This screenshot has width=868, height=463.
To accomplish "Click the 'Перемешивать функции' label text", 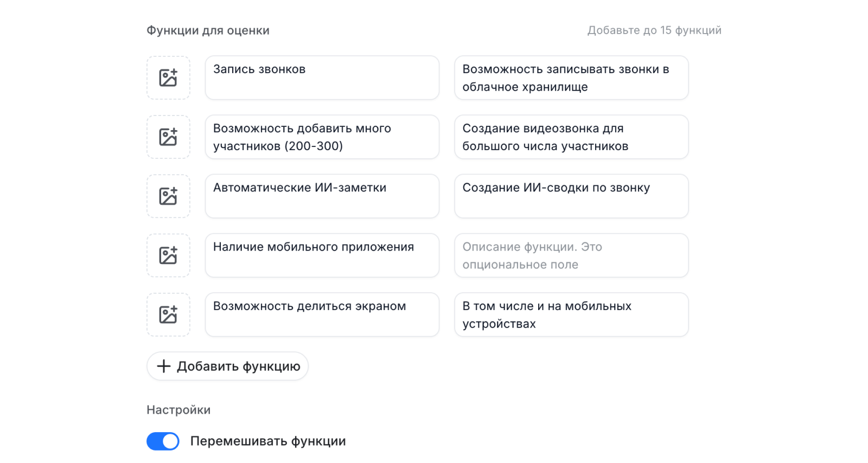I will pos(268,441).
